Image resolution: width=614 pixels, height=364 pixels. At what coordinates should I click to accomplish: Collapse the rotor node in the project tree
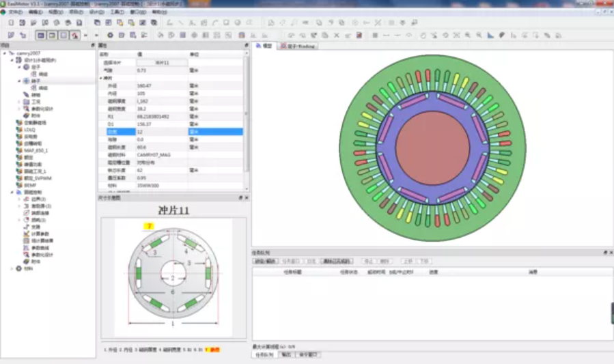pyautogui.click(x=19, y=81)
